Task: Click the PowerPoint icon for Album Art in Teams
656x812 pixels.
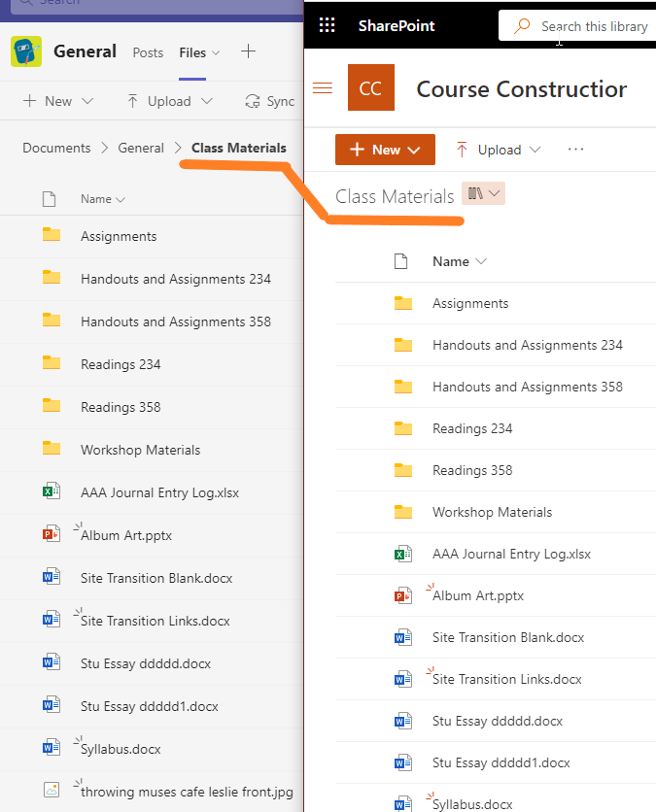Action: click(52, 533)
